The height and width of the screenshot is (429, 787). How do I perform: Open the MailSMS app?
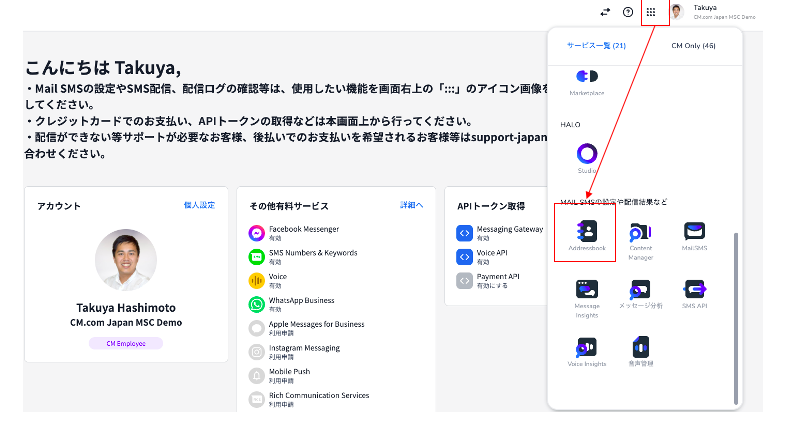tap(695, 236)
